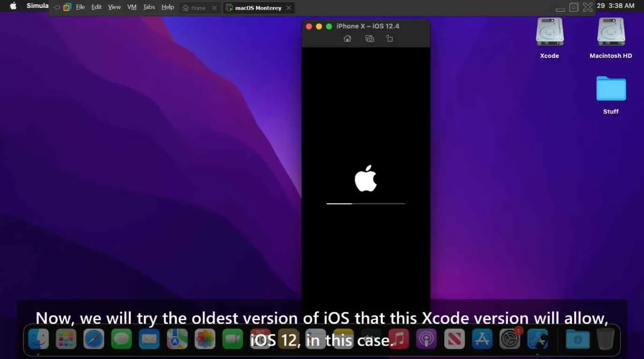Open the Music app in the Dock
644x359 pixels.
click(398, 339)
